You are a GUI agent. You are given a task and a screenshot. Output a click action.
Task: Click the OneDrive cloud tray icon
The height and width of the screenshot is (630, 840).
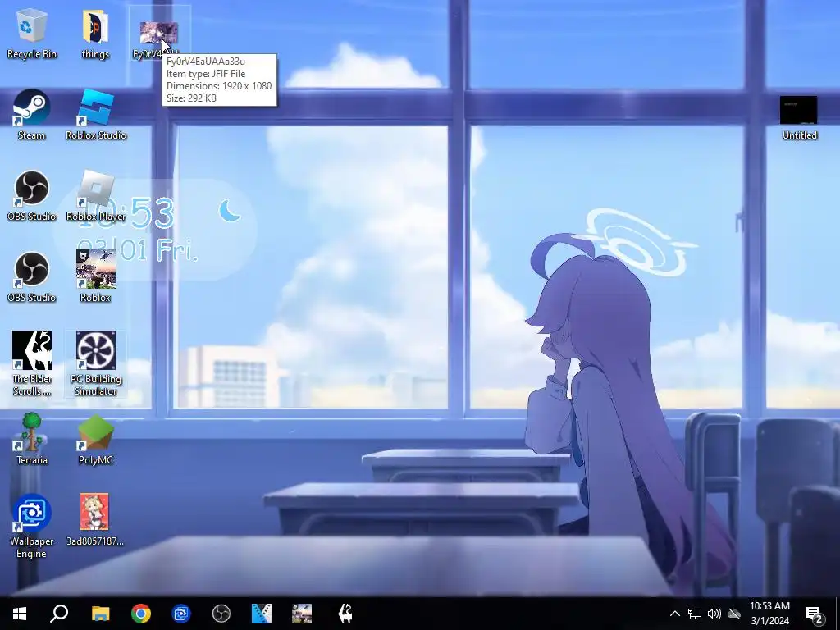[734, 614]
